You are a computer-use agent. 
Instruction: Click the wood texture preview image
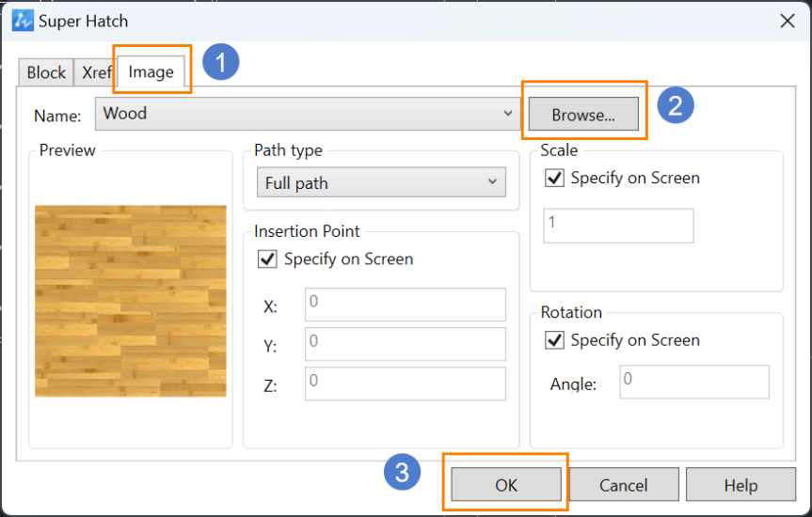(131, 301)
